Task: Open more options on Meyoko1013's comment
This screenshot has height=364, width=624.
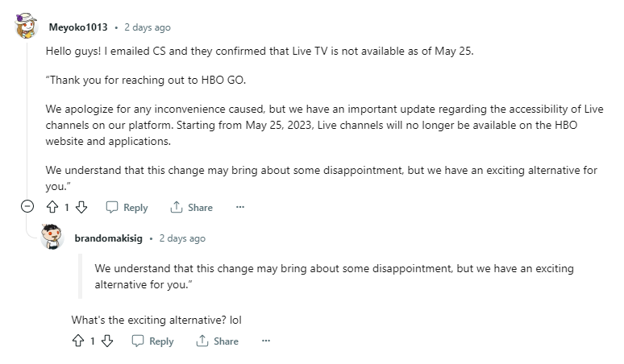Action: click(239, 207)
